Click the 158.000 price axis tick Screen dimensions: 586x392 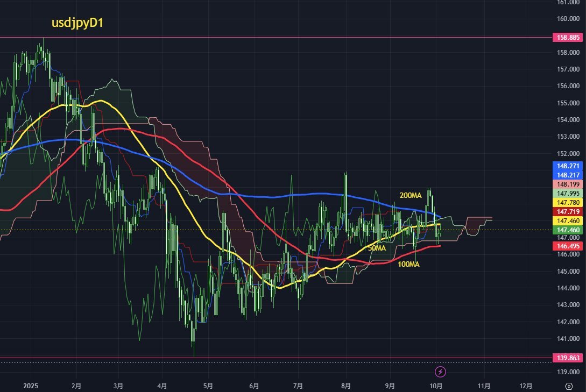point(568,53)
